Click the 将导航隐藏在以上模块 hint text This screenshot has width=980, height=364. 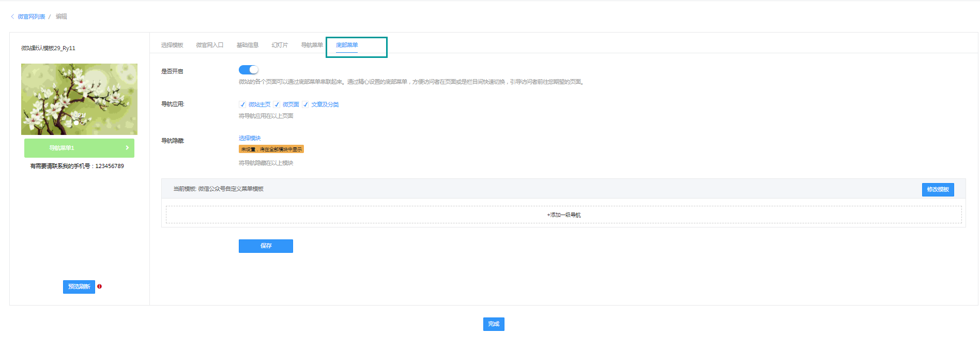(x=266, y=163)
